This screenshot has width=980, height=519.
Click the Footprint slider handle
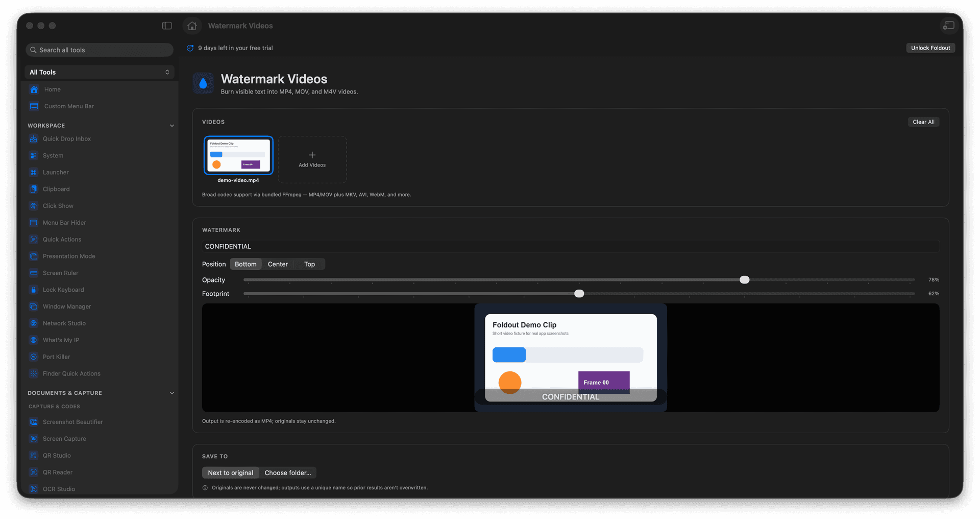(x=579, y=294)
